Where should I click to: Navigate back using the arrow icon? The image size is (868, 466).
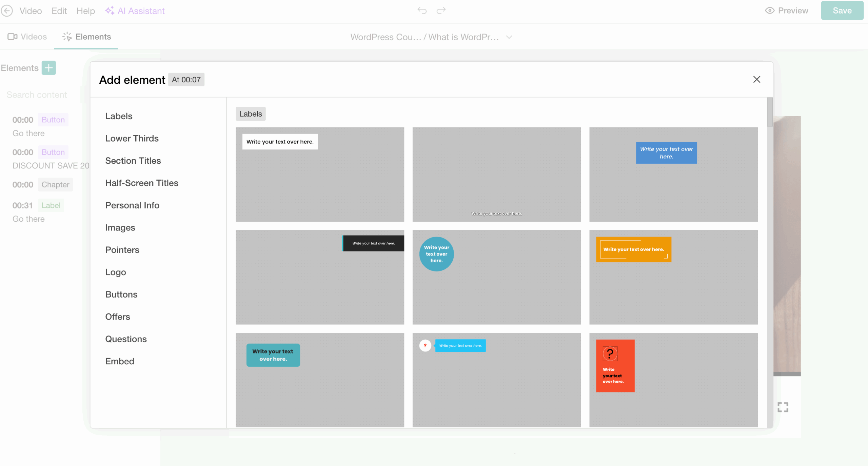(7, 11)
